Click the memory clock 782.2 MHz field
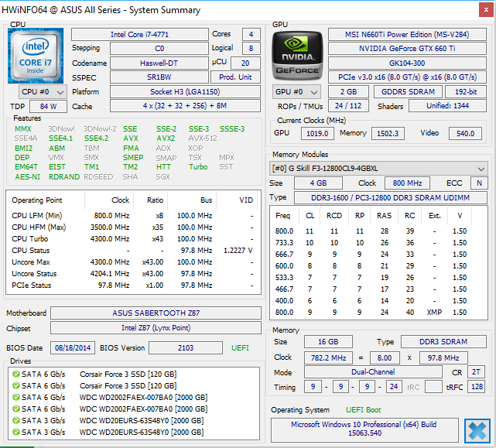496x448 pixels. [x=328, y=357]
